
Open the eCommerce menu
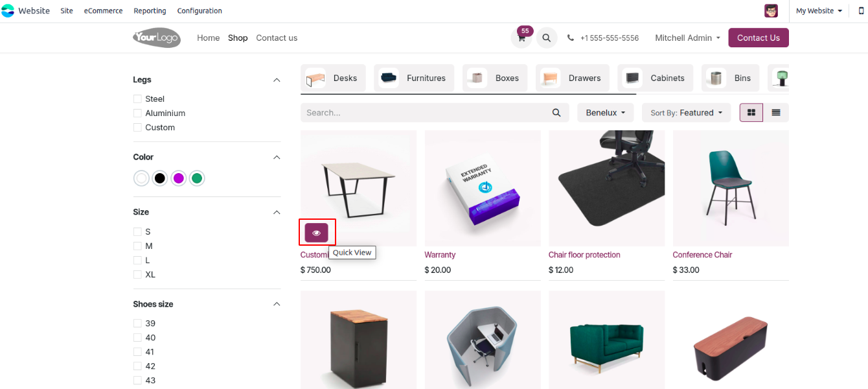103,11
